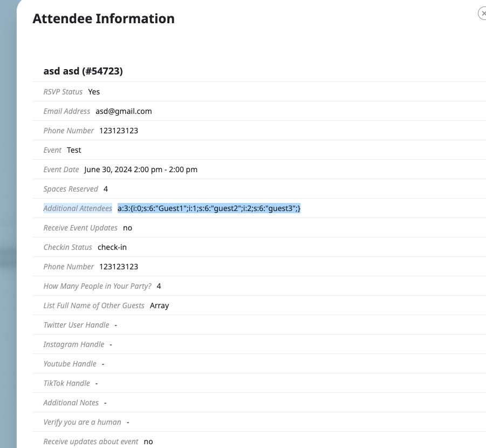Click the first Phone Number value 123123123
Viewport: 486px width, 448px height.
[x=119, y=131]
